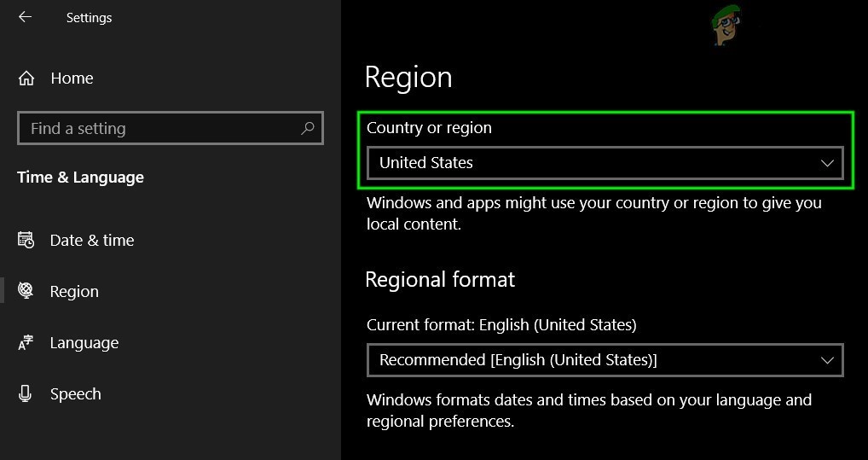Click the Country or region label
Screen dimensions: 868x460
(x=429, y=128)
